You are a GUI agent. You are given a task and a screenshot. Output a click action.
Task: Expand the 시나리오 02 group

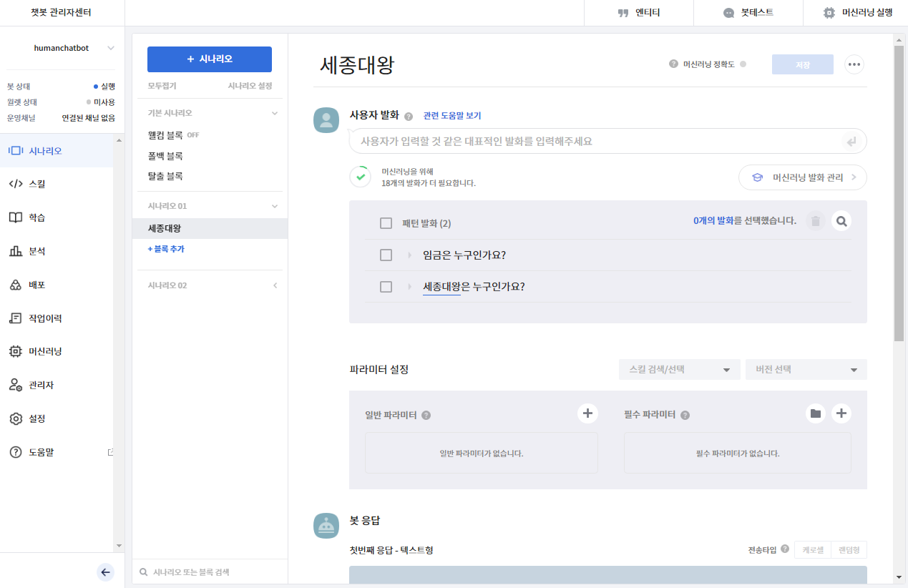click(x=275, y=285)
